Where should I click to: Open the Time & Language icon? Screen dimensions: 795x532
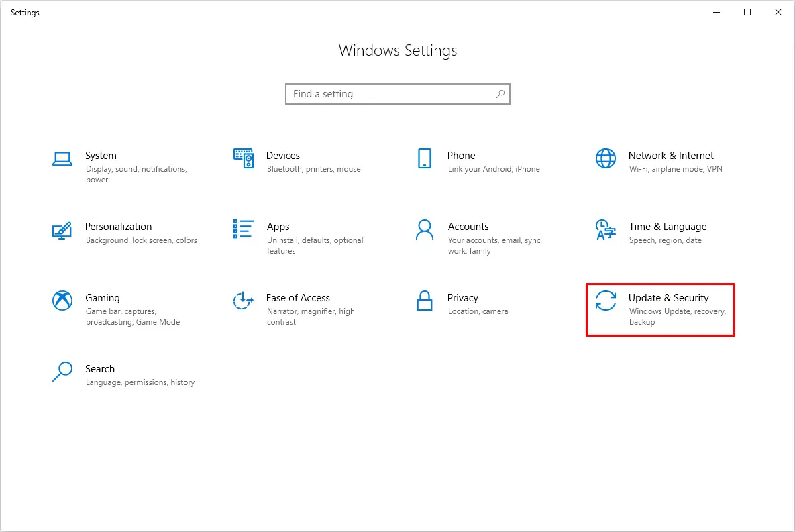605,229
